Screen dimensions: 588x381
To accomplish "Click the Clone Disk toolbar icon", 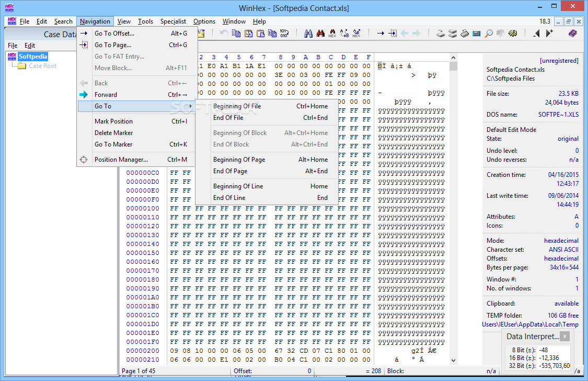I will (x=453, y=33).
